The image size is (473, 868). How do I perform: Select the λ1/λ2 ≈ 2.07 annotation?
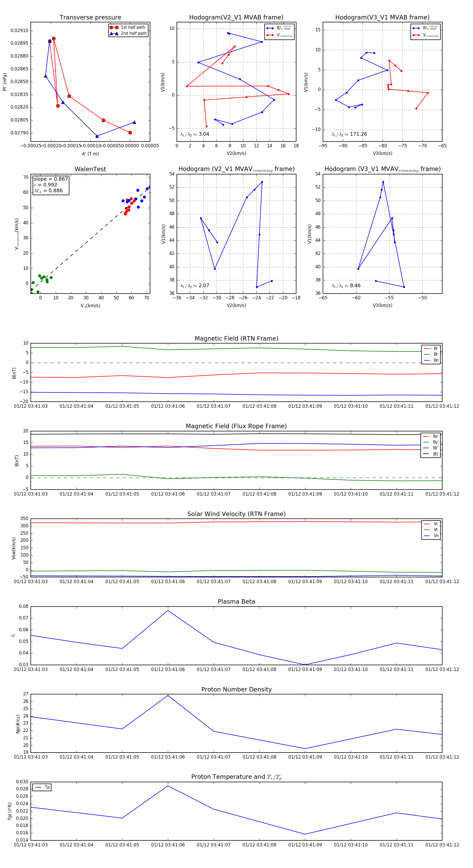click(x=194, y=286)
